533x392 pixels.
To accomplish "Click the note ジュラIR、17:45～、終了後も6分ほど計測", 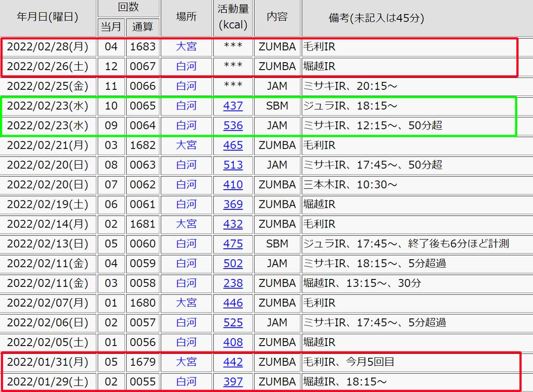I will 406,244.
